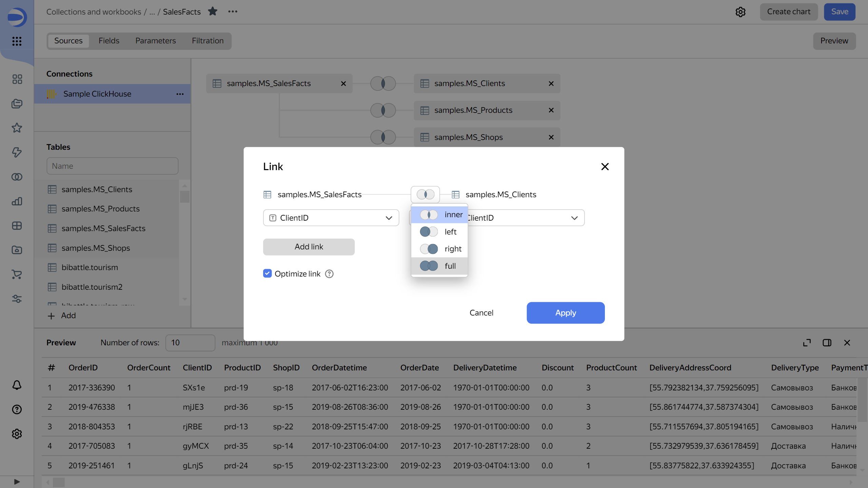Image resolution: width=868 pixels, height=488 pixels.
Task: Select the lightning connections icon in sidebar
Action: tap(17, 152)
